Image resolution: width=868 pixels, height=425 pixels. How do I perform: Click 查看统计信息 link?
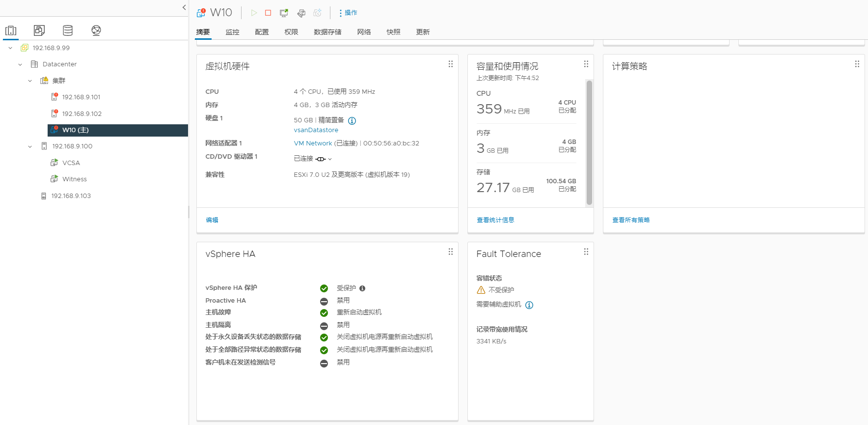[x=495, y=220]
